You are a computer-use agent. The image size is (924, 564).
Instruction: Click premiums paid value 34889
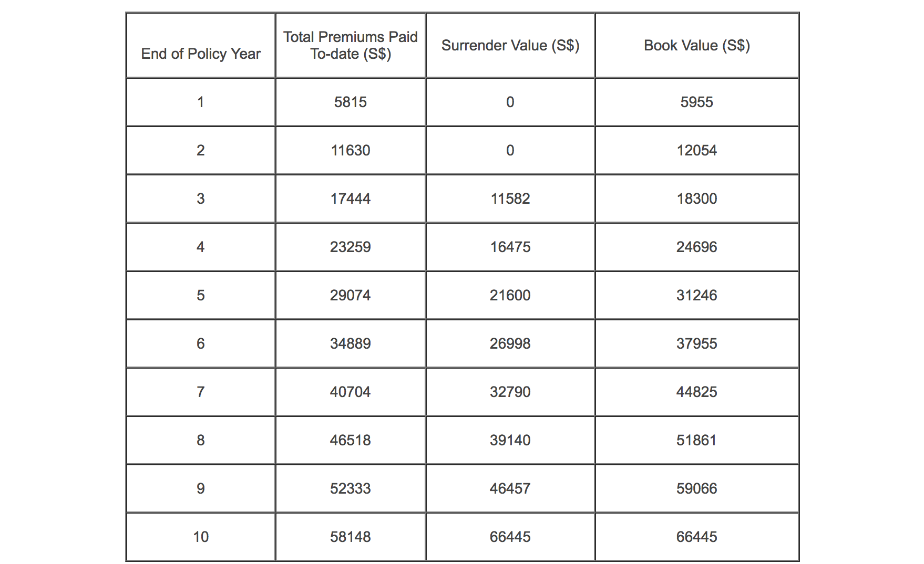tap(351, 343)
